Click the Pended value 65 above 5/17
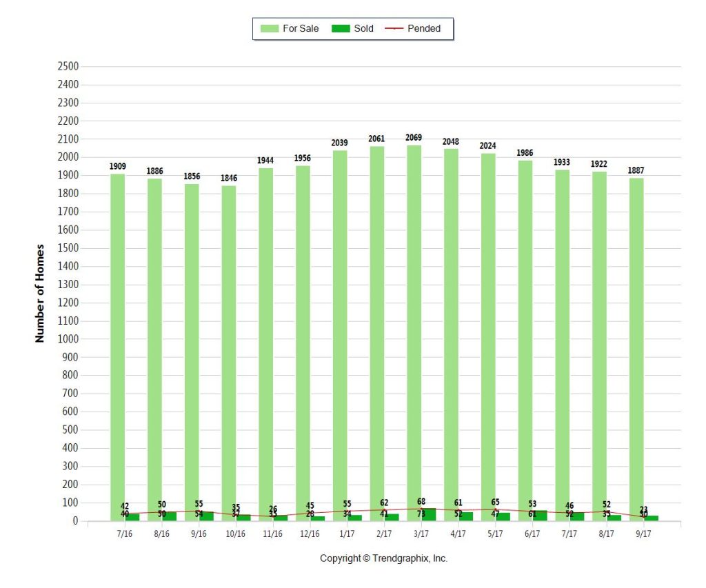 point(495,502)
